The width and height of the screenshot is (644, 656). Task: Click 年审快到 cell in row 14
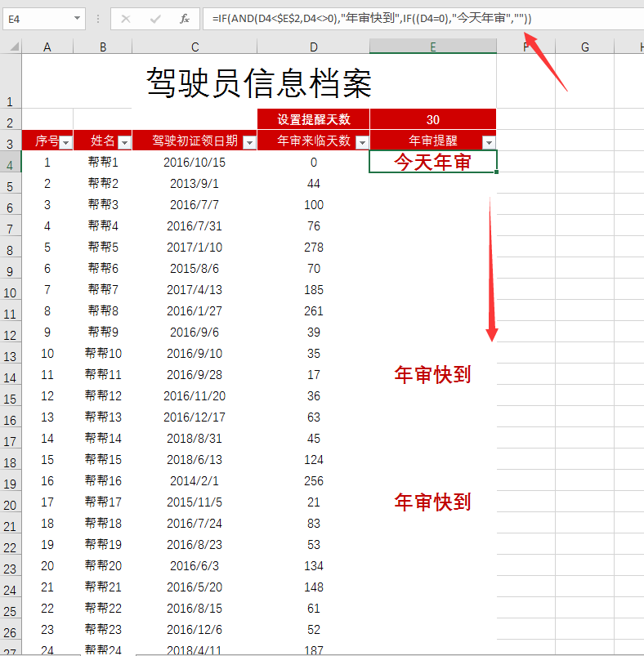[432, 374]
